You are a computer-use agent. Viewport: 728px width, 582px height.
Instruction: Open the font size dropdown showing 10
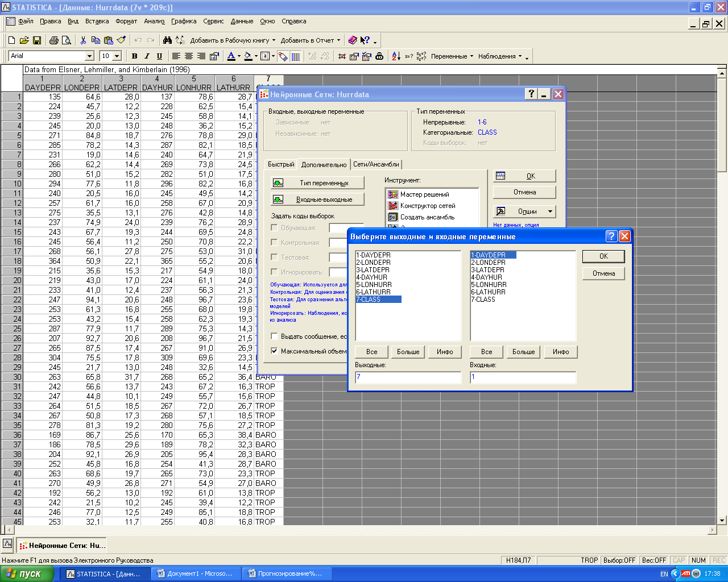tap(117, 56)
